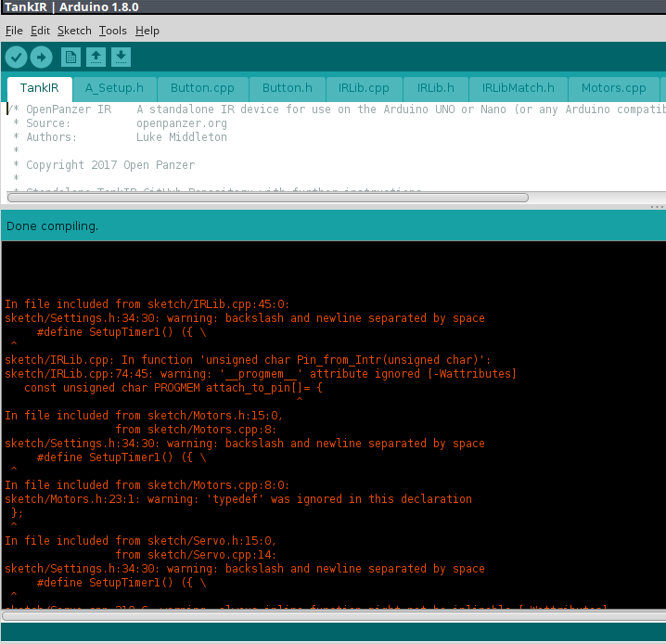Click the 'OpenPanzer IR' header comment
The image size is (666, 644).
tap(69, 109)
